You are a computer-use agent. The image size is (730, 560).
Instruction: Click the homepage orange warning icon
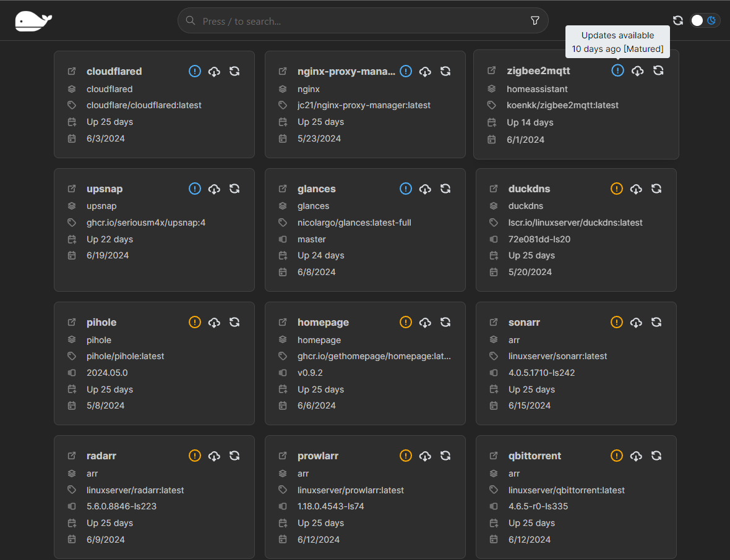click(x=405, y=322)
